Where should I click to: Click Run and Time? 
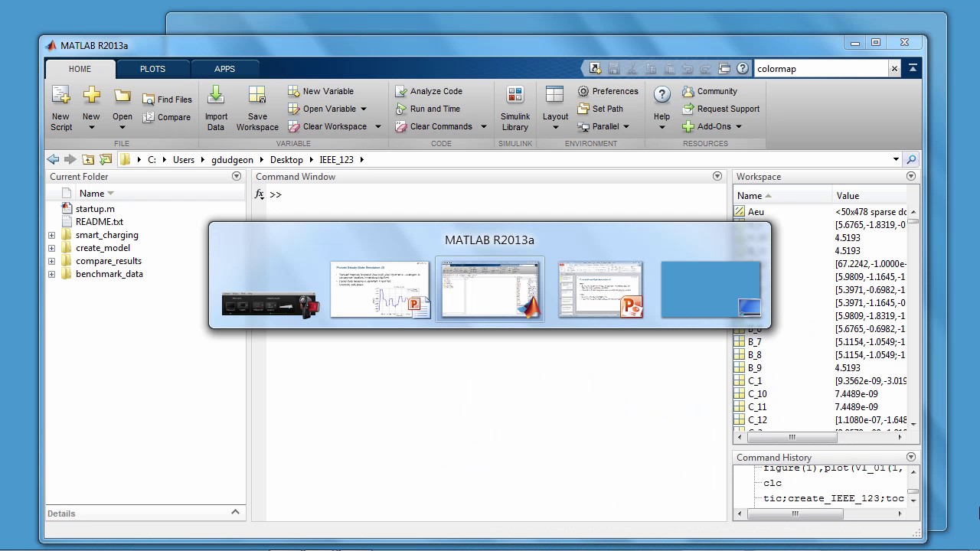(427, 109)
